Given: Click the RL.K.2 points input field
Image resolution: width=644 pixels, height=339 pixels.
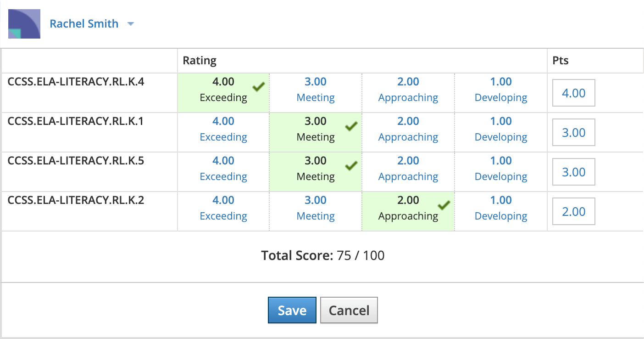Looking at the screenshot, I should pos(574,212).
